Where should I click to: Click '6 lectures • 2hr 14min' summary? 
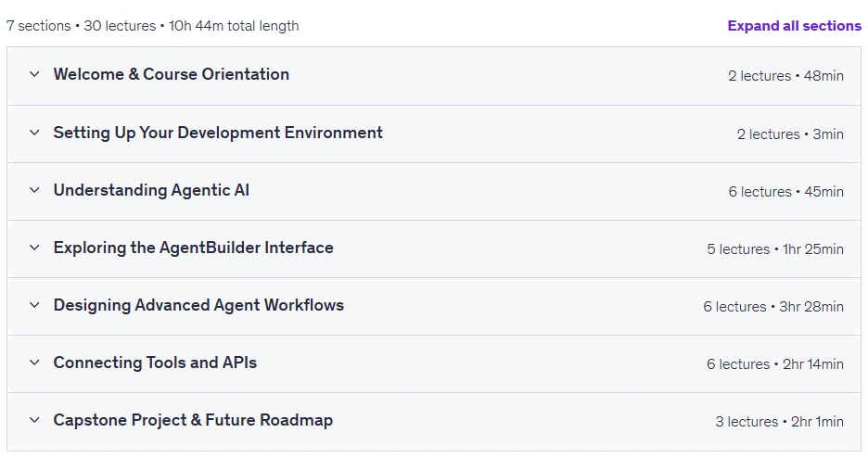pyautogui.click(x=775, y=364)
